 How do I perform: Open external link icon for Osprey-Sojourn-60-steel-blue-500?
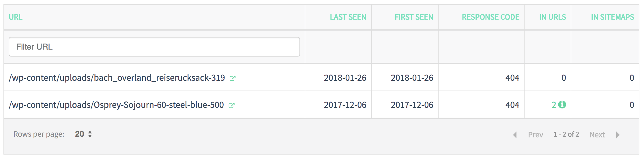[231, 105]
